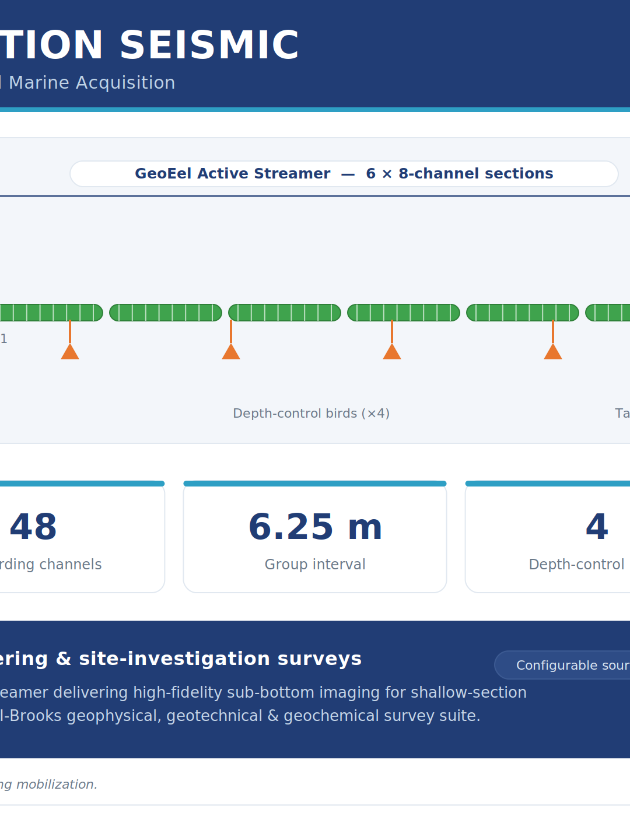Click the Configurable source badge
Viewport: 630px width, 840px height.
pos(562,665)
